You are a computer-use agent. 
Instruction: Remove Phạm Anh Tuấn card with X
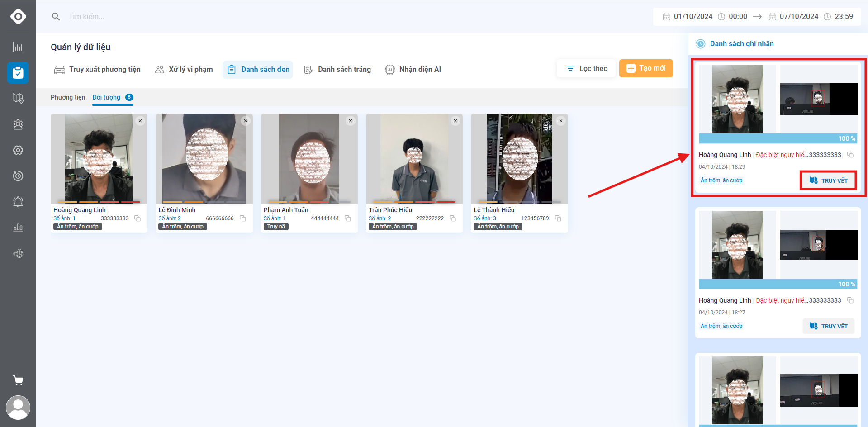click(x=351, y=121)
